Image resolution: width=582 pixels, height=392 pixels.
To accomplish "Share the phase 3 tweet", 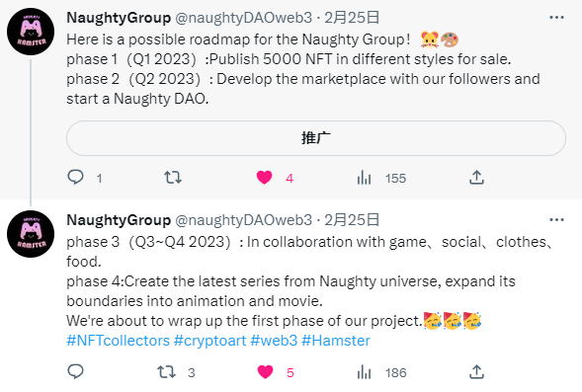I will (476, 371).
